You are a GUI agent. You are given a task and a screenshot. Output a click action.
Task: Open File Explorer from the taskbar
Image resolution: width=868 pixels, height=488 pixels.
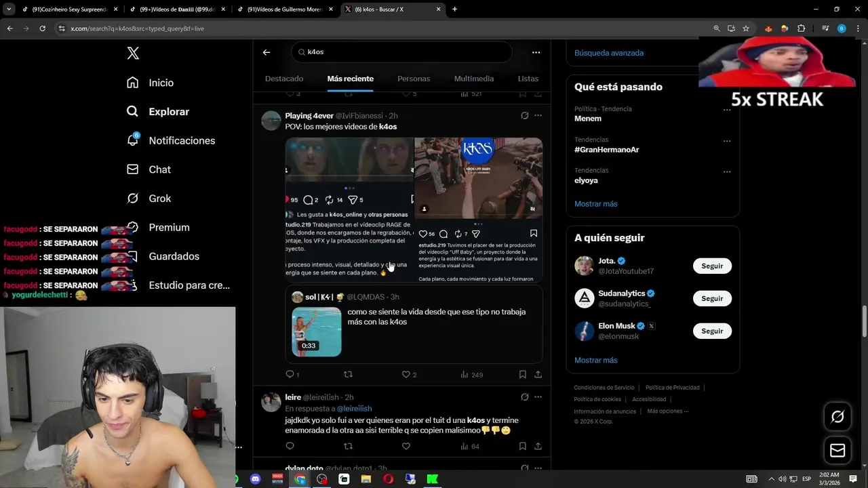(366, 479)
